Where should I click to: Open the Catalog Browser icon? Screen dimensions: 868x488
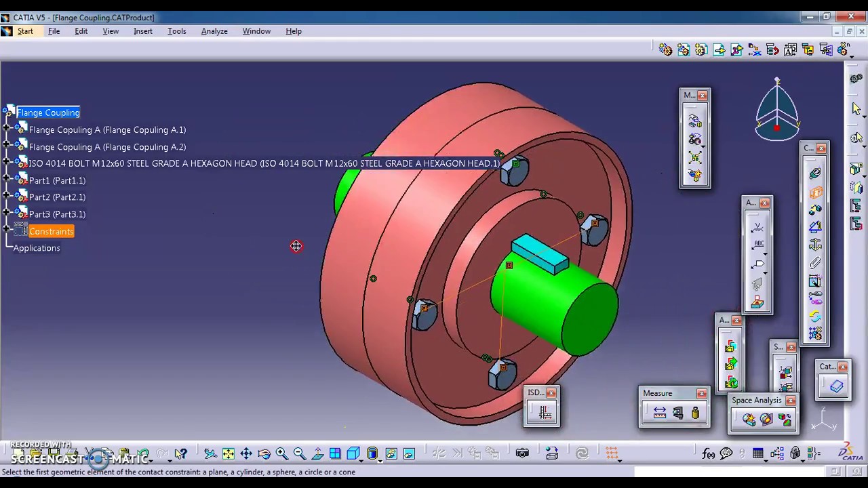836,386
